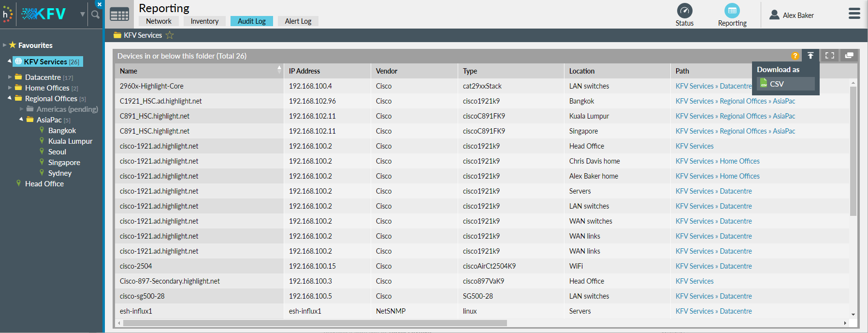Open Home Offices path link for Chris Davis home
This screenshot has width=868, height=333.
[x=739, y=161]
